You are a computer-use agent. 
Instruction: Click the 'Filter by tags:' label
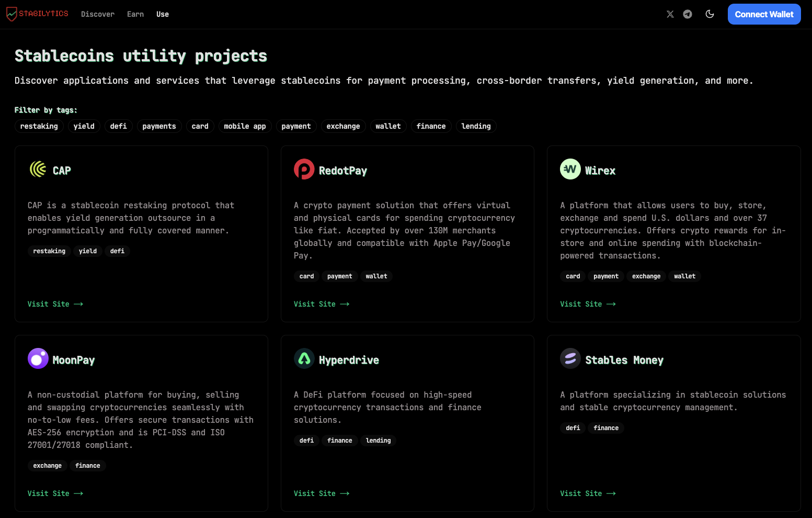click(x=46, y=110)
